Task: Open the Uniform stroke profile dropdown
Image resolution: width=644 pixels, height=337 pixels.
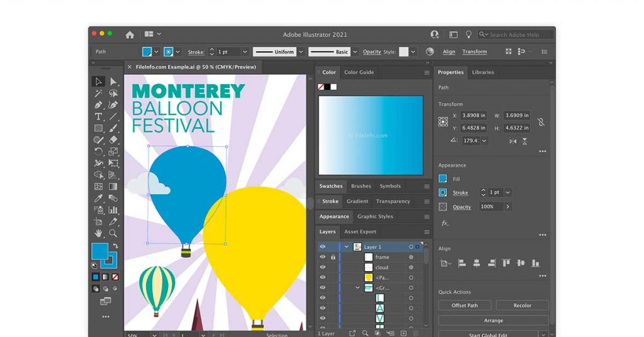Action: click(301, 52)
